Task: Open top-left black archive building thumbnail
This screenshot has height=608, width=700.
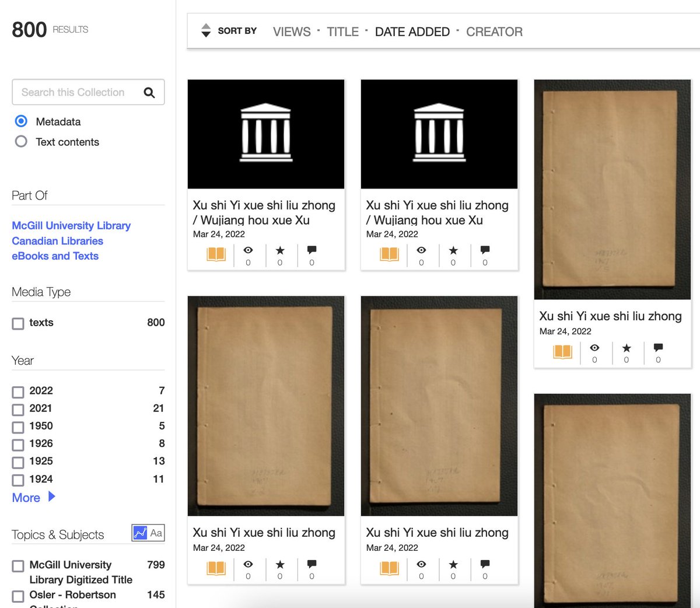Action: tap(266, 134)
